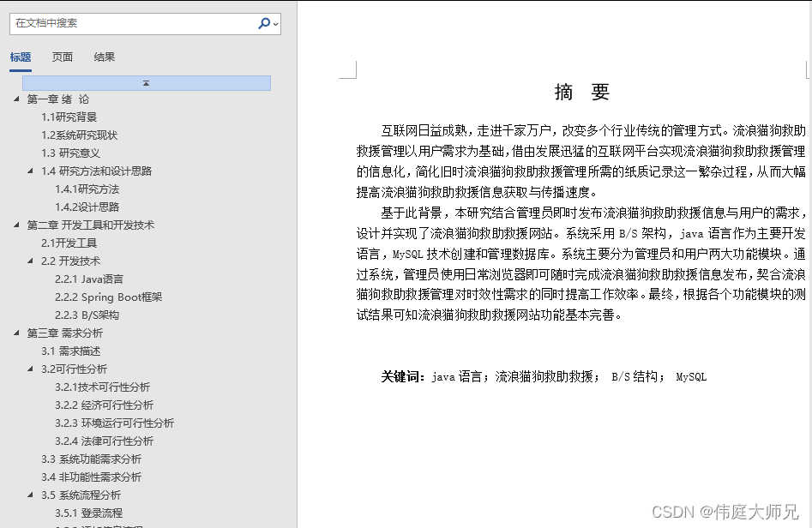Collapse the 1.4 研究方法和设计思路 section
This screenshot has width=812, height=528.
(31, 171)
